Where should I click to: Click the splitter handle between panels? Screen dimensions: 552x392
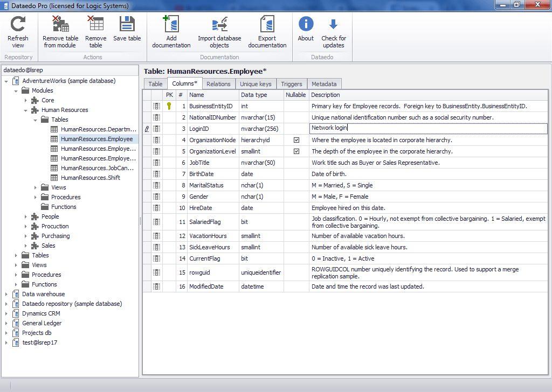point(141,221)
